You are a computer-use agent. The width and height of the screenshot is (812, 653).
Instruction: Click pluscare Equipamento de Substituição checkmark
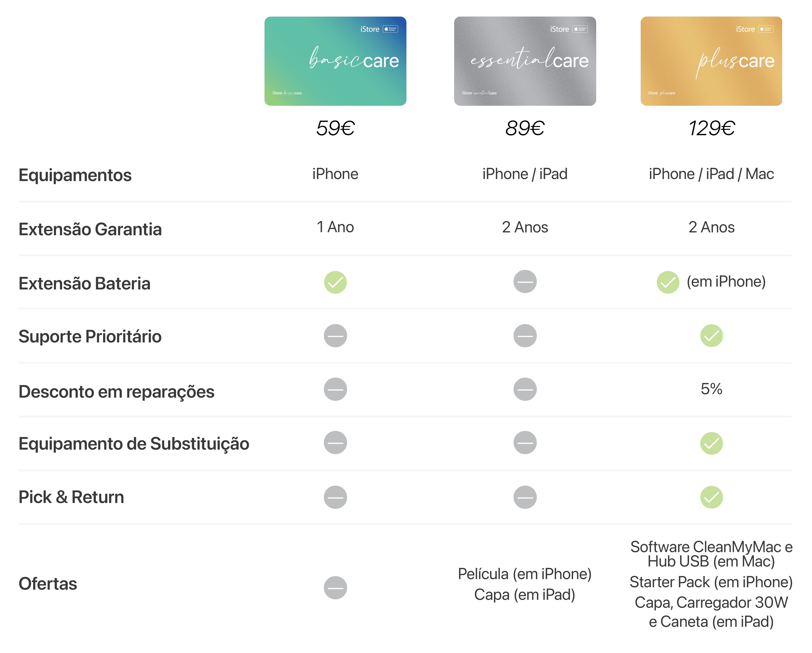(712, 443)
